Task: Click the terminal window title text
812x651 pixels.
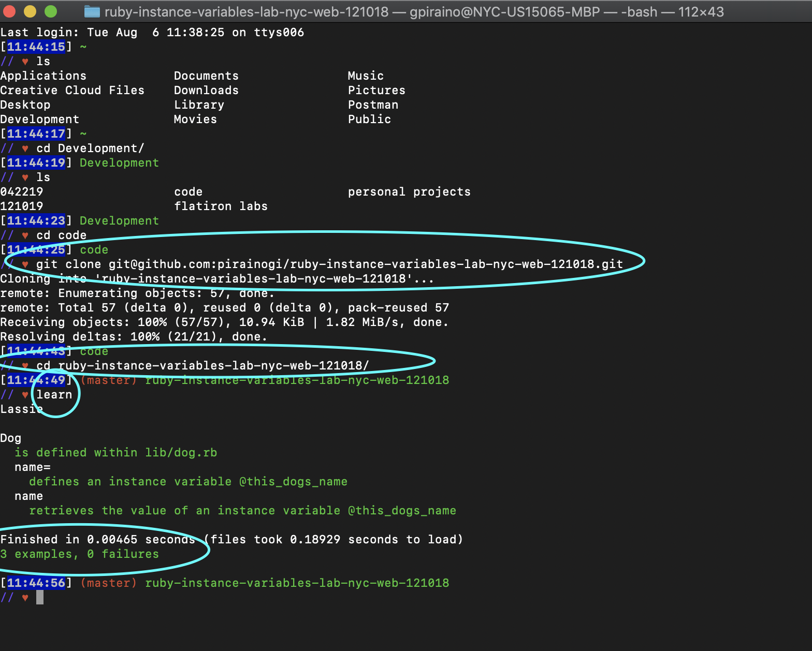Action: [x=414, y=11]
